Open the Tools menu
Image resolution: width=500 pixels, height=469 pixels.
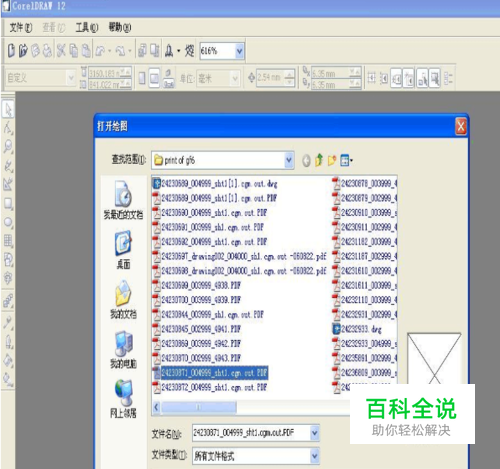(x=87, y=28)
